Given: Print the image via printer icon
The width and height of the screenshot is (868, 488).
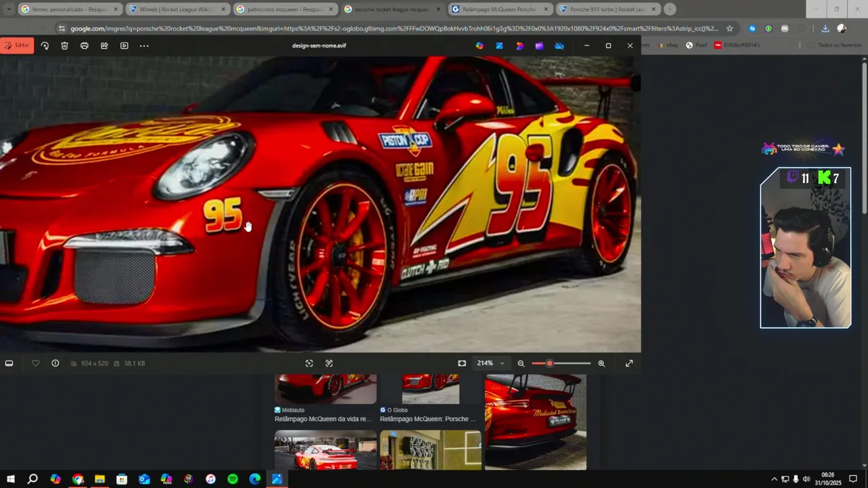Looking at the screenshot, I should pos(84,46).
